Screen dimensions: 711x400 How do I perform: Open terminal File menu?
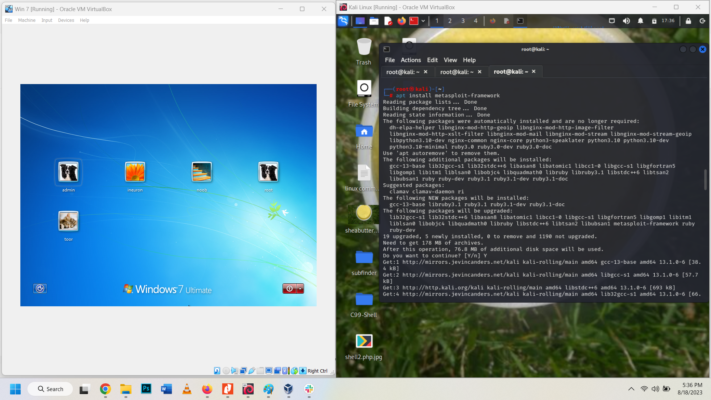390,60
